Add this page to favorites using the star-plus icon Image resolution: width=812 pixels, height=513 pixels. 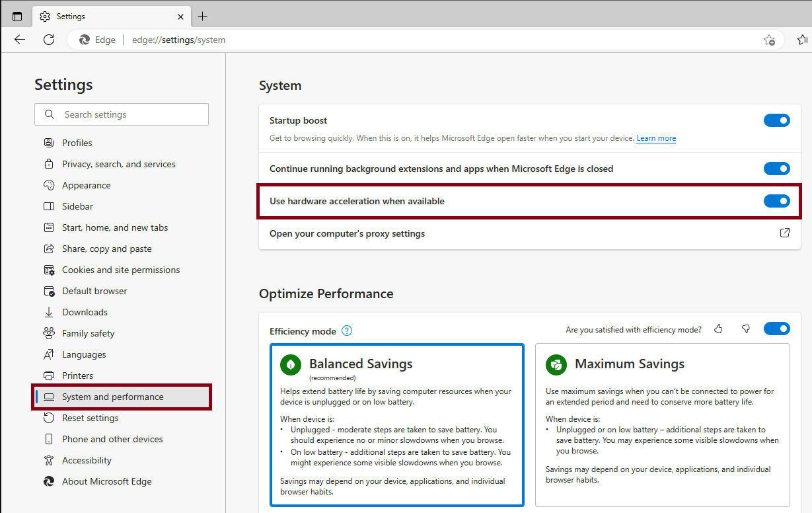[x=769, y=40]
